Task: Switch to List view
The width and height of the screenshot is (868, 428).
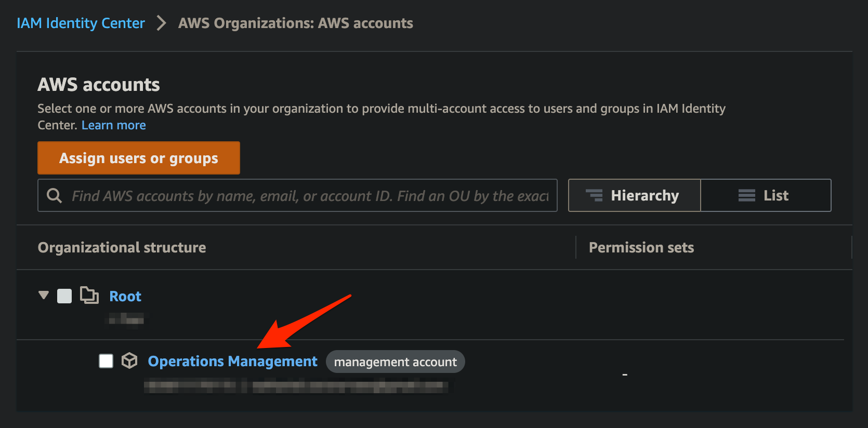Action: click(x=766, y=195)
